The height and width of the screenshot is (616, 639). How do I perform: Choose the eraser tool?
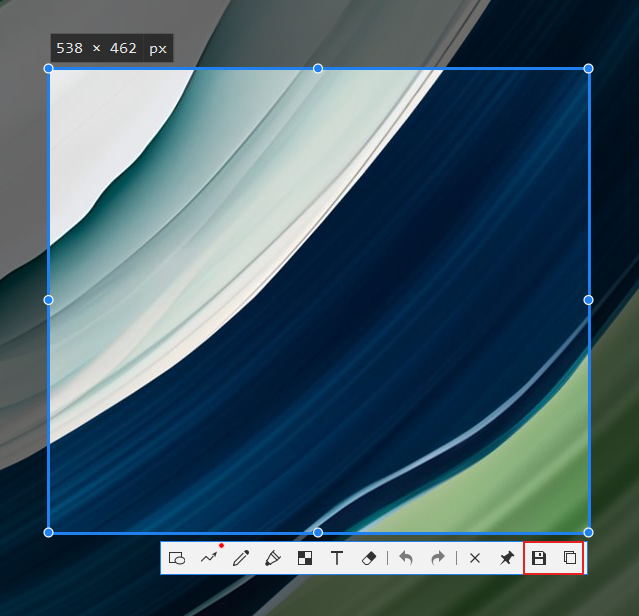click(369, 558)
